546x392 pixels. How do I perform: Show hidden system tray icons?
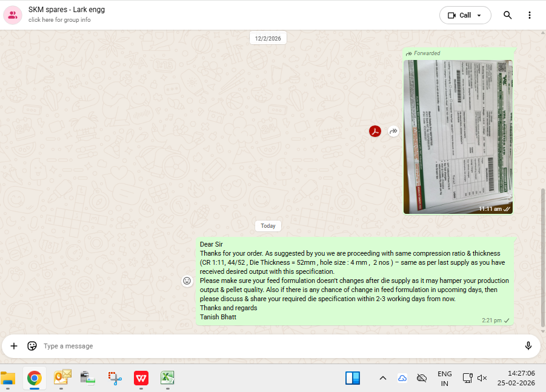[382, 378]
